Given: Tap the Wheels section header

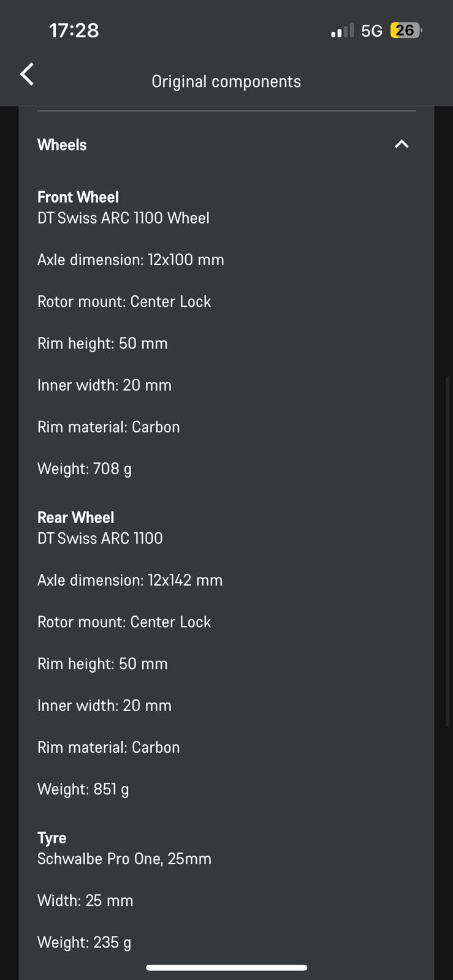Looking at the screenshot, I should [62, 145].
